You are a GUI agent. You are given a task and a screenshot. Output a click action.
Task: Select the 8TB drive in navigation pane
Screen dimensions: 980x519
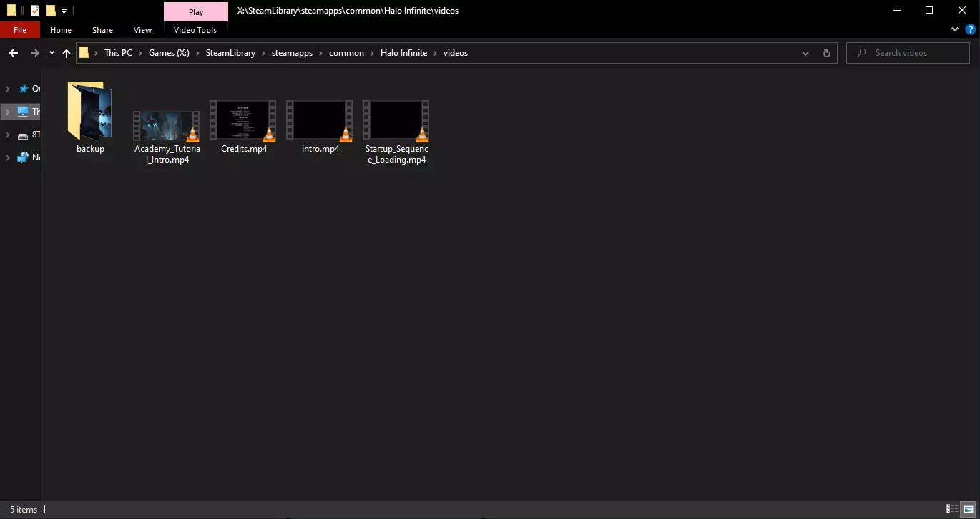[29, 135]
